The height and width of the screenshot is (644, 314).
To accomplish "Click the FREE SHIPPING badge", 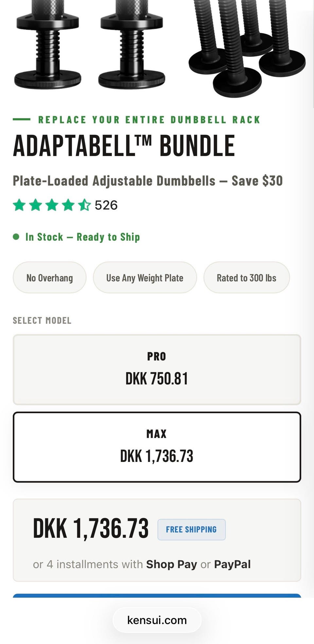I will click(x=191, y=529).
